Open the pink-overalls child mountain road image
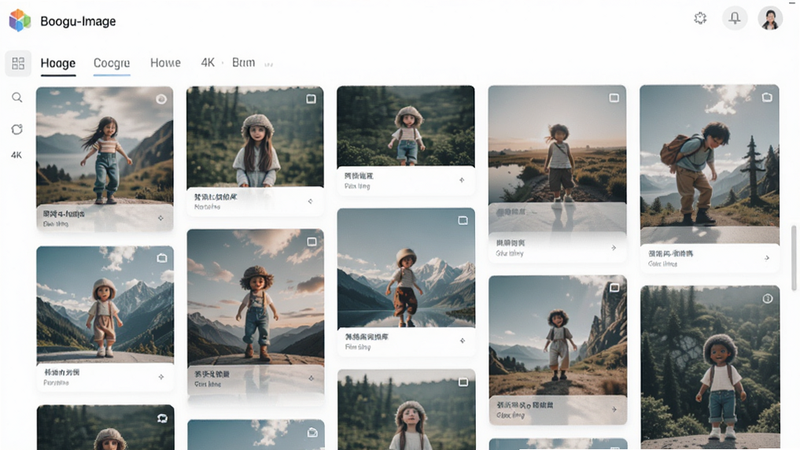This screenshot has height=450, width=800. [x=105, y=304]
